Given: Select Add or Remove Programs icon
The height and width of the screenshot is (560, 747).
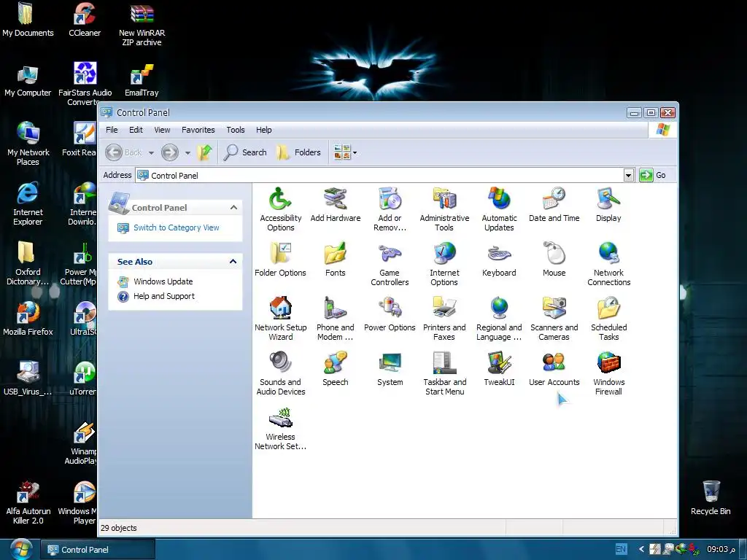Looking at the screenshot, I should (x=390, y=209).
